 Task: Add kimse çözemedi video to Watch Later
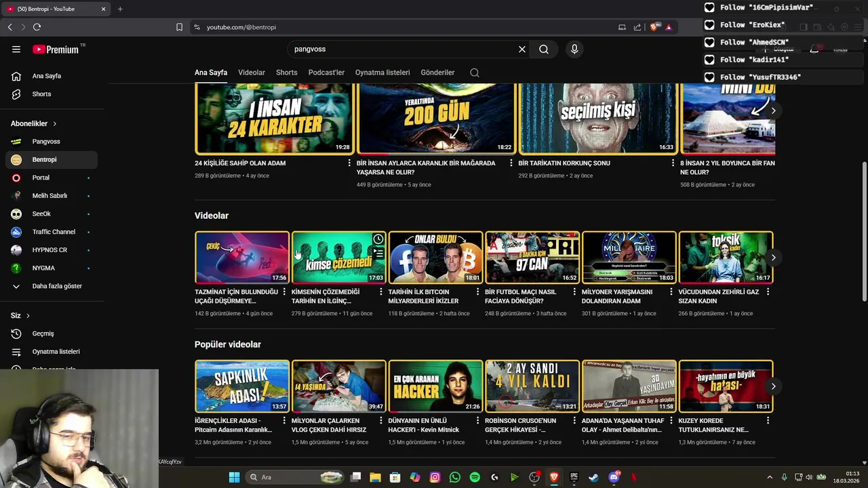click(378, 239)
